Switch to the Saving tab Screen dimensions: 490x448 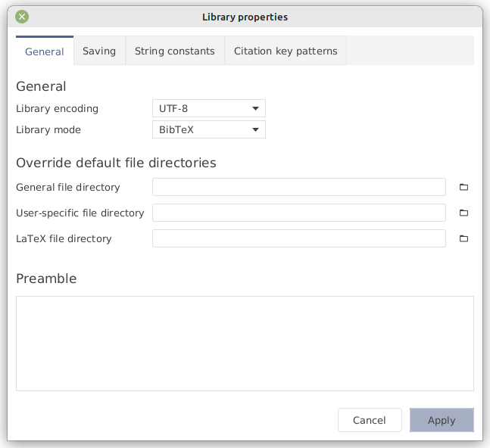click(x=99, y=51)
